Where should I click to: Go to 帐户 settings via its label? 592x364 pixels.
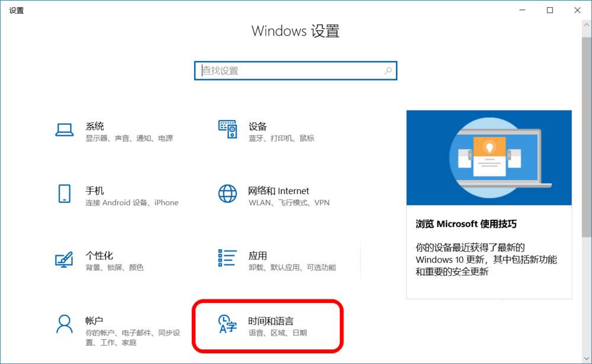pyautogui.click(x=95, y=321)
